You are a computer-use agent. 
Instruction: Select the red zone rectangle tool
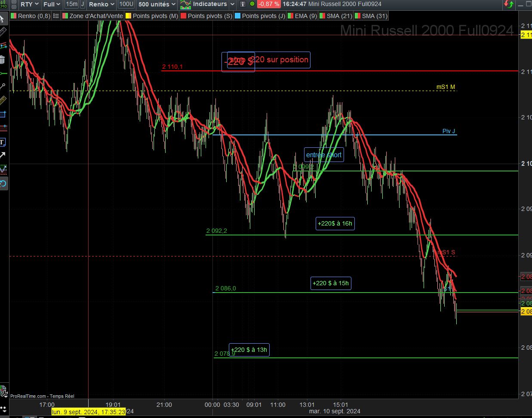click(x=3, y=128)
